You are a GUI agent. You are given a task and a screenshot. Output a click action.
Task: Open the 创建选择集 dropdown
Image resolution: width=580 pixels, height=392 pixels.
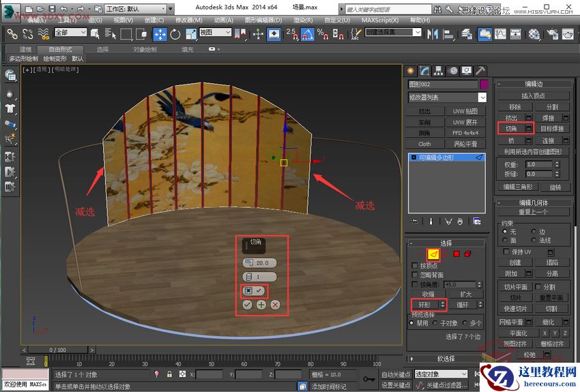[x=393, y=33]
